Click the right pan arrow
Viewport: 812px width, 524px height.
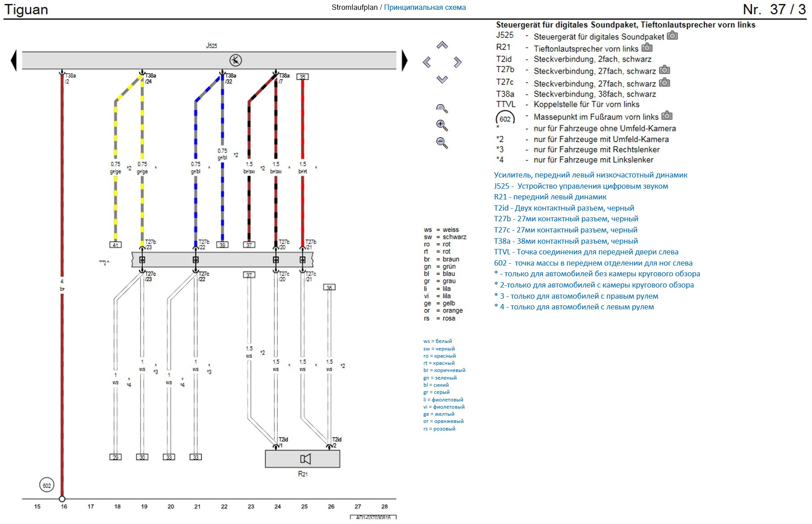457,62
